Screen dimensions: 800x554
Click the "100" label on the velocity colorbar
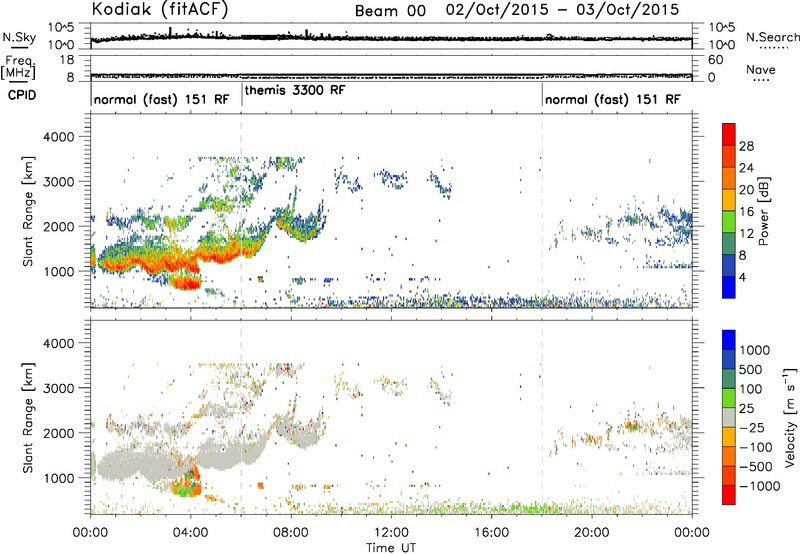click(x=751, y=389)
